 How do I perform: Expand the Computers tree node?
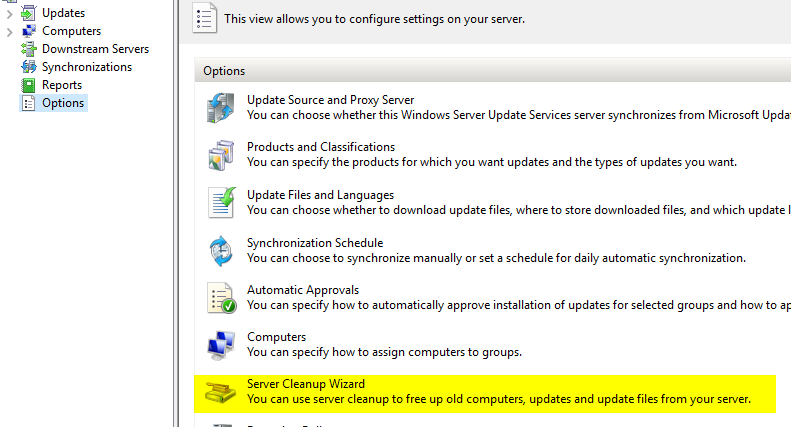pos(9,31)
